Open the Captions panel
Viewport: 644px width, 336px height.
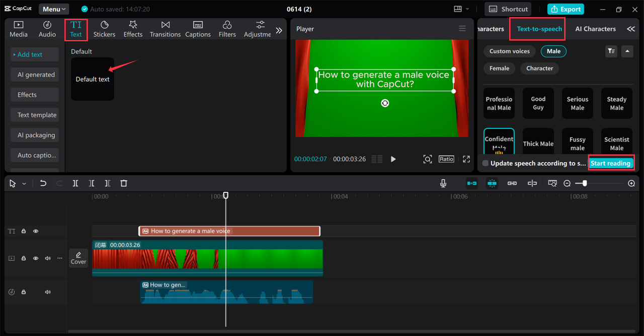pos(198,29)
